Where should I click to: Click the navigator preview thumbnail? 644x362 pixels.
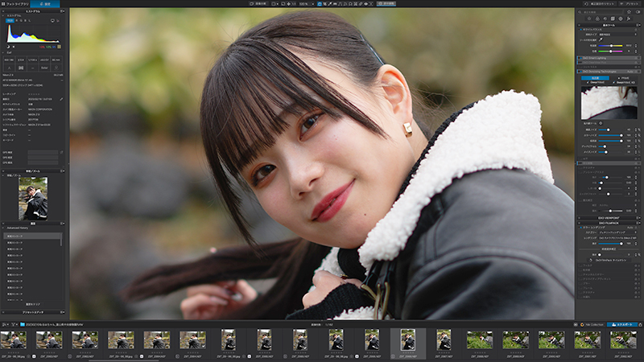(33, 199)
